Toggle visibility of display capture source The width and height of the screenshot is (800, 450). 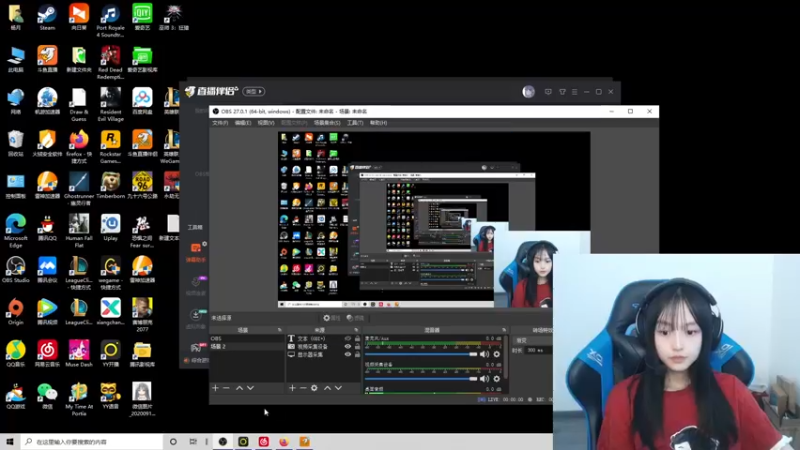pyautogui.click(x=348, y=355)
